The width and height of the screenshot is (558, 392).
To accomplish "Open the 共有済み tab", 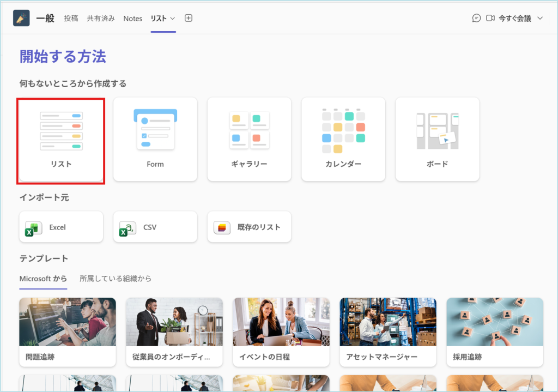I will 101,19.
